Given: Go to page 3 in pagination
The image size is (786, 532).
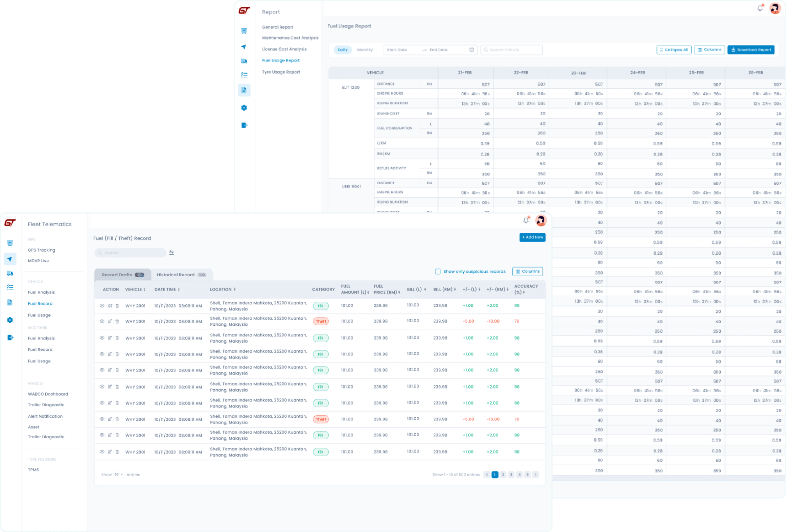Looking at the screenshot, I should coord(511,475).
